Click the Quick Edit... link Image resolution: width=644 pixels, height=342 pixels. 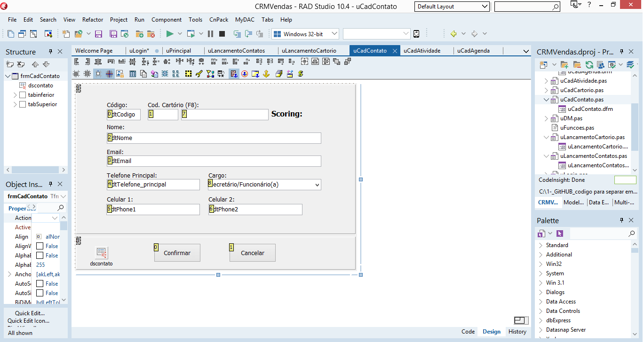click(x=30, y=313)
